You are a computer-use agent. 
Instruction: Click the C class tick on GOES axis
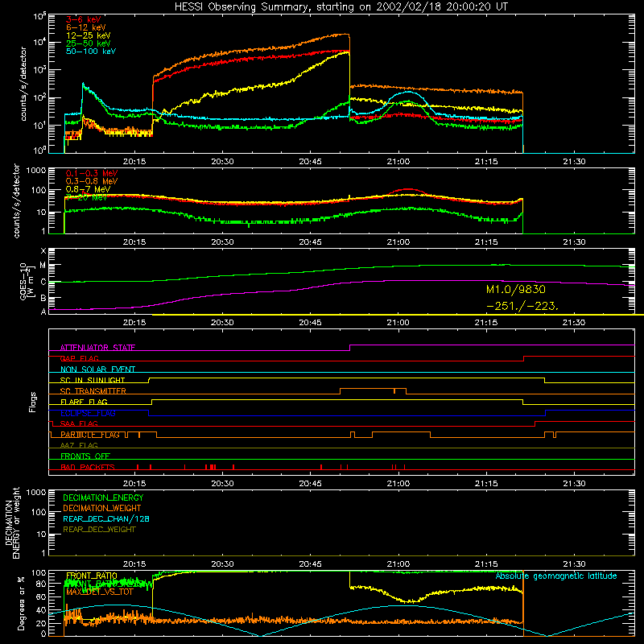point(43,283)
